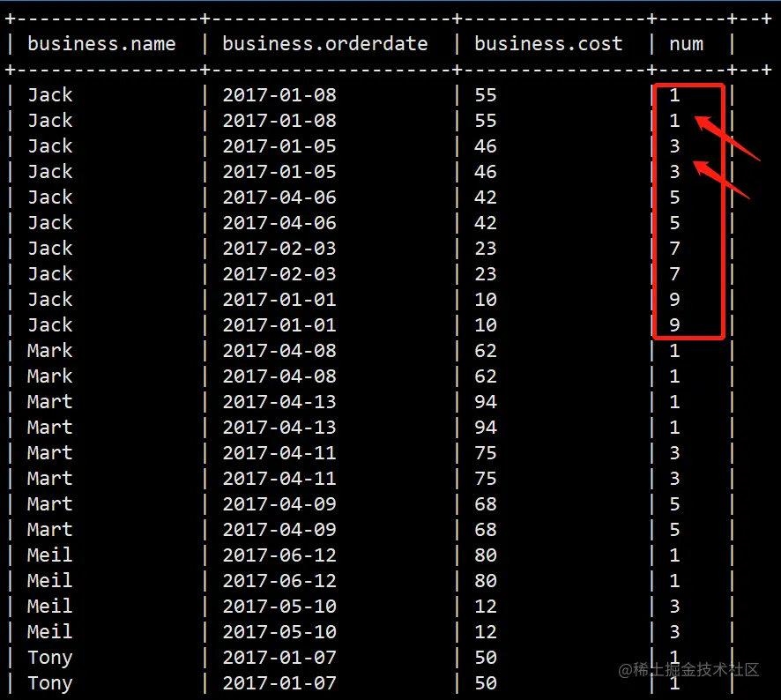This screenshot has height=700, width=781.
Task: Click num 7 in the upper 2017-02-03 row
Action: click(674, 248)
